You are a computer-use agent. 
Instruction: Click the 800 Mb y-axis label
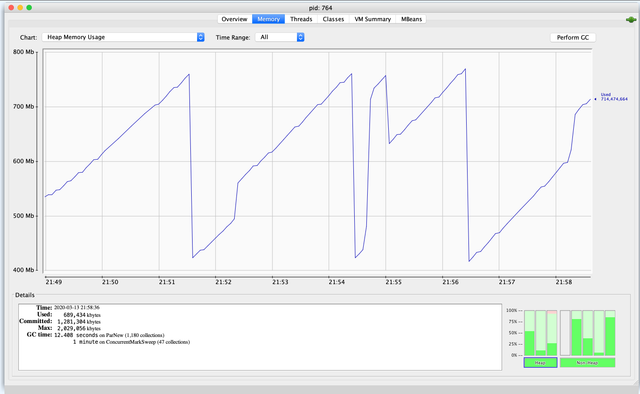[24, 52]
